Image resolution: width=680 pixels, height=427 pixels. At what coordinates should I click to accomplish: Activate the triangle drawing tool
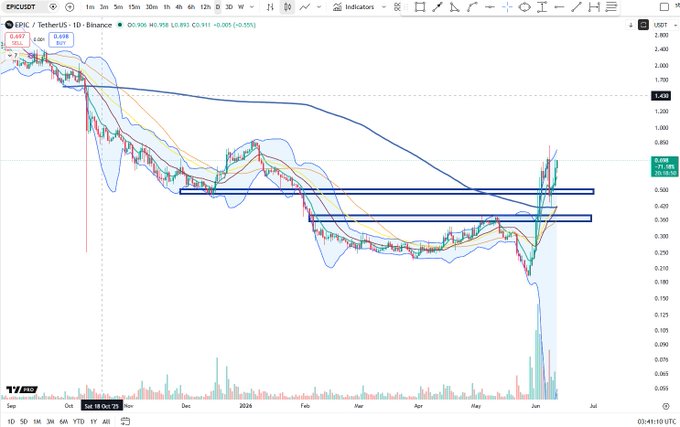(454, 7)
